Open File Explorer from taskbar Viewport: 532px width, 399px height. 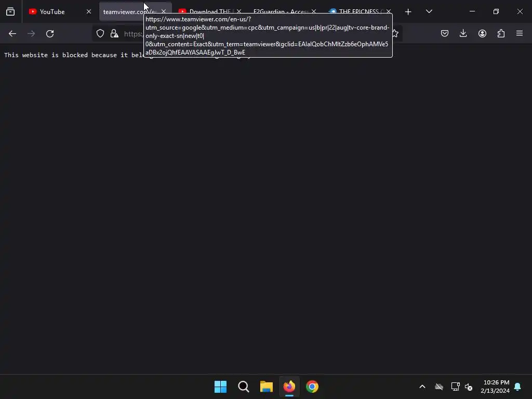267,387
